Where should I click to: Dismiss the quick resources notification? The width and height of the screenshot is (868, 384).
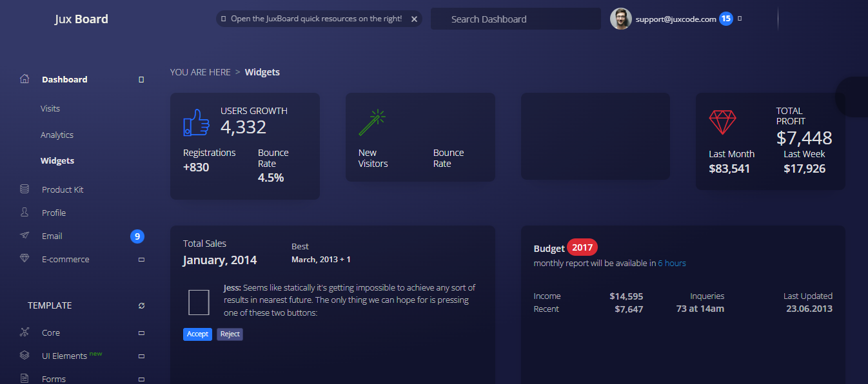(414, 19)
